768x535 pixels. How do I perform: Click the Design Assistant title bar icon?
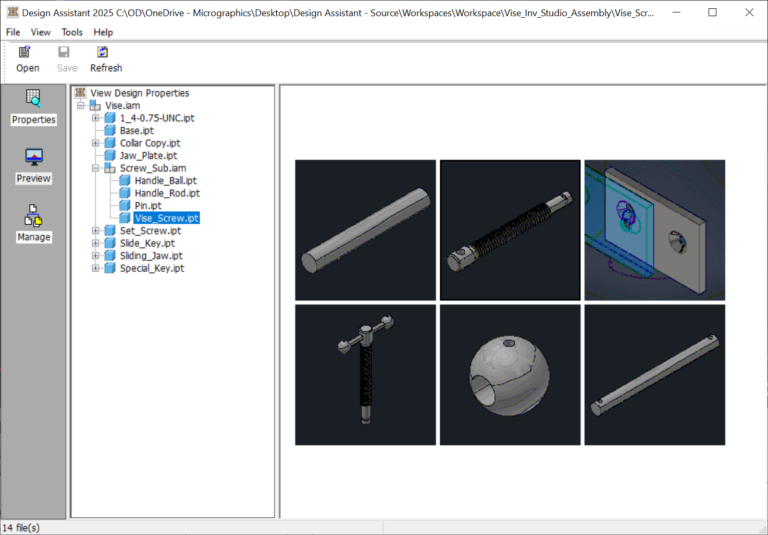click(13, 12)
